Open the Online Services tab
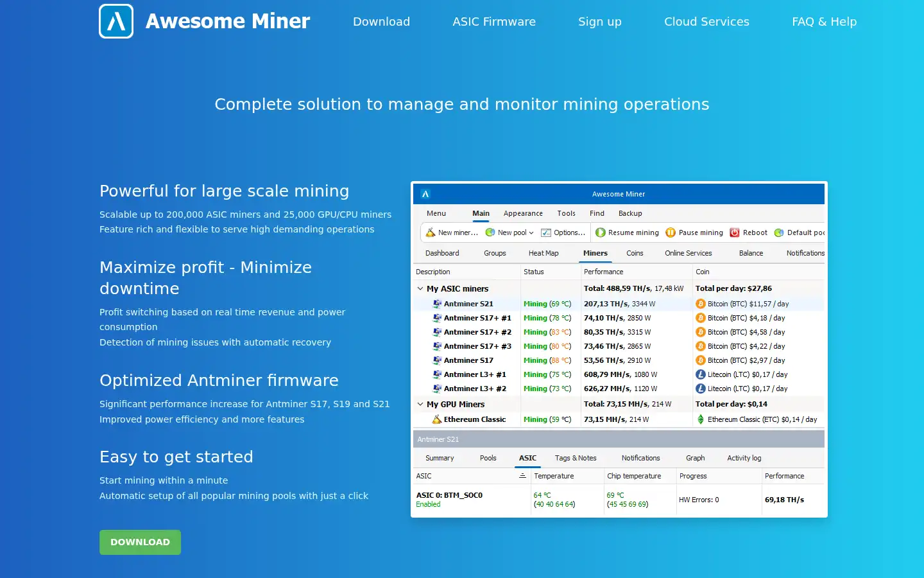The height and width of the screenshot is (578, 924). tap(689, 253)
